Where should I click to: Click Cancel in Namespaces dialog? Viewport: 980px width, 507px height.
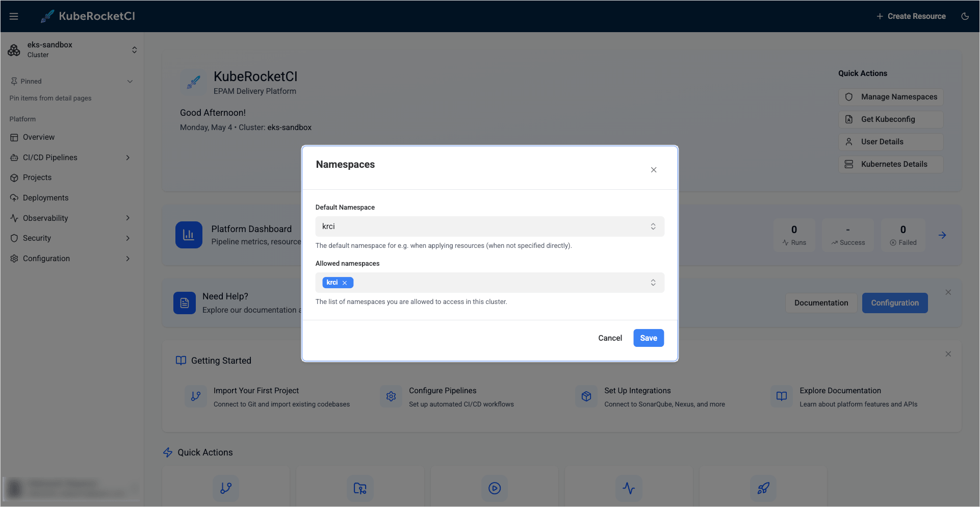coord(610,338)
